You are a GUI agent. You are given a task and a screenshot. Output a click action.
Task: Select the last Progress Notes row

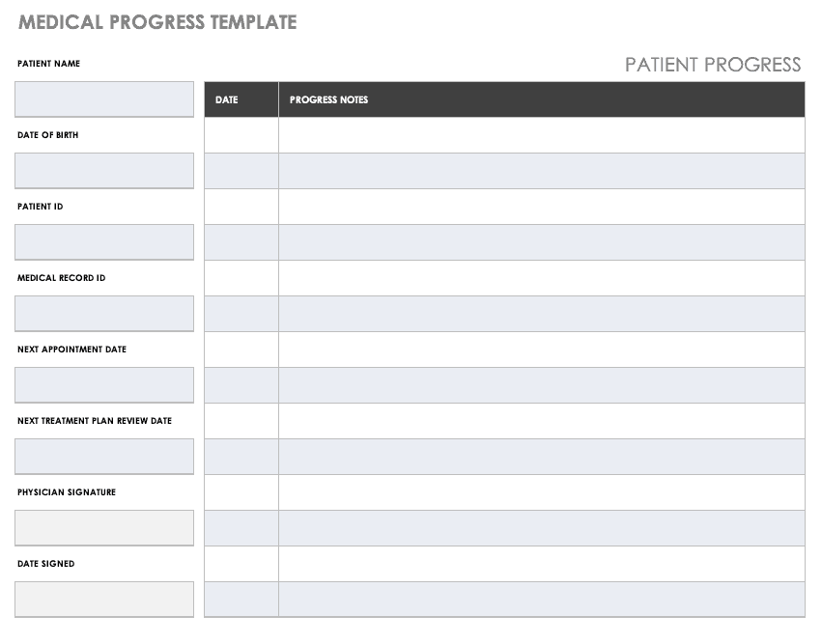point(541,600)
